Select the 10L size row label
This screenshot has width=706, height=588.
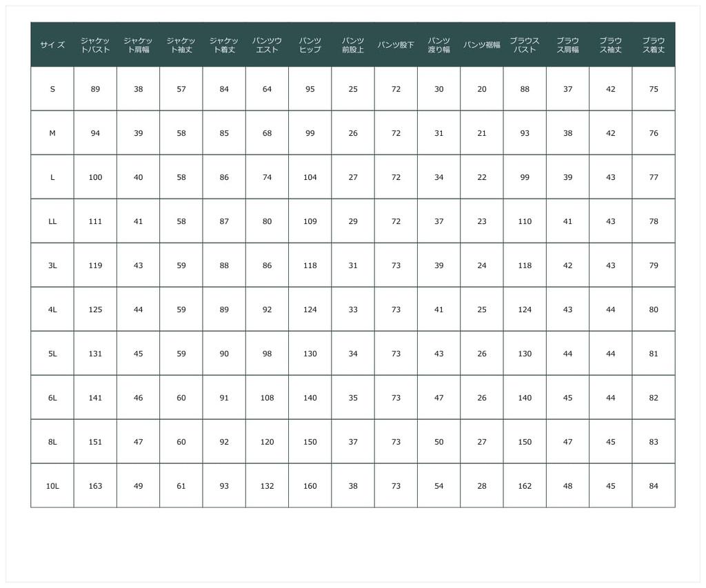(x=52, y=486)
